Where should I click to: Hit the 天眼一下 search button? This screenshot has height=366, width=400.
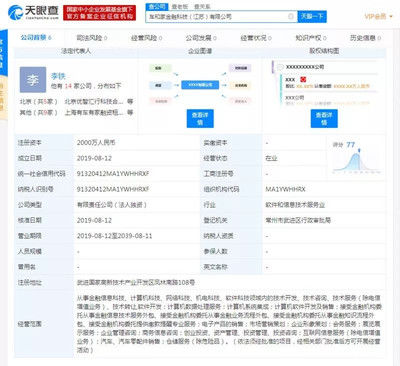click(312, 16)
